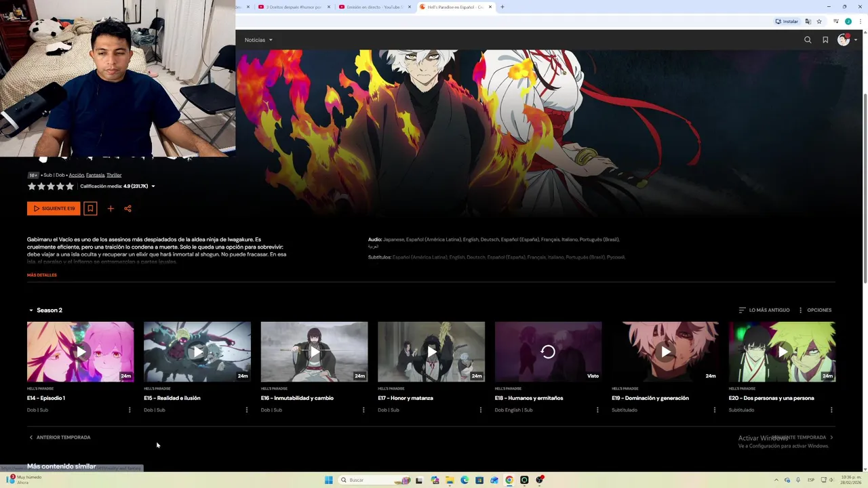Image resolution: width=868 pixels, height=488 pixels.
Task: Expand the Noticias dropdown menu
Action: click(258, 40)
